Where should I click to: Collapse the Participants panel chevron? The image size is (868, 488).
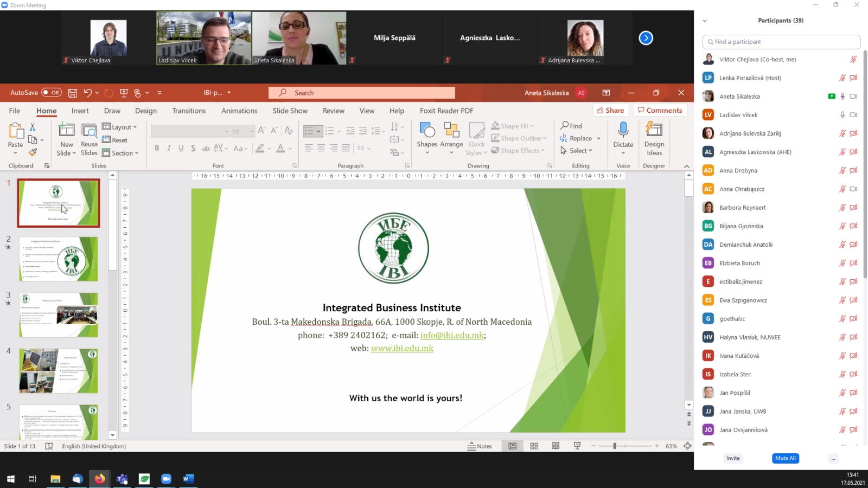coord(705,21)
